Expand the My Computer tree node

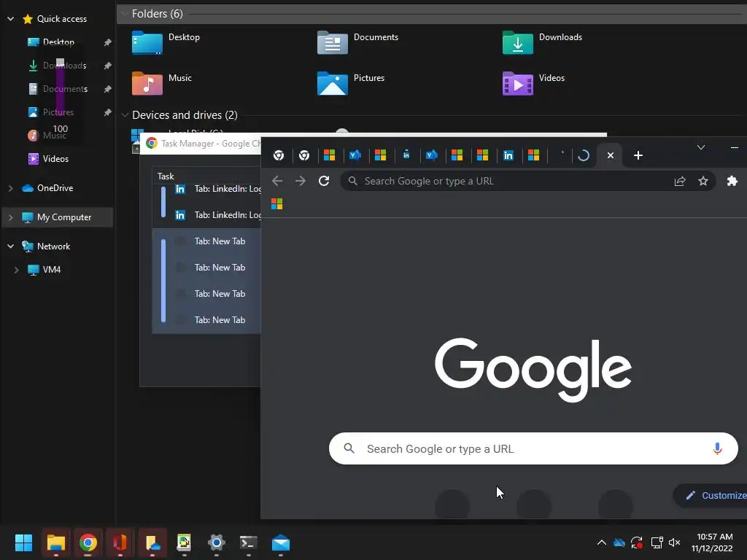(10, 217)
